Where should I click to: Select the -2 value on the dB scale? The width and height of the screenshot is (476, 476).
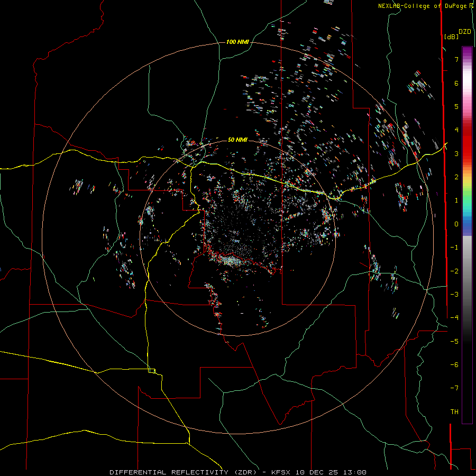click(454, 271)
